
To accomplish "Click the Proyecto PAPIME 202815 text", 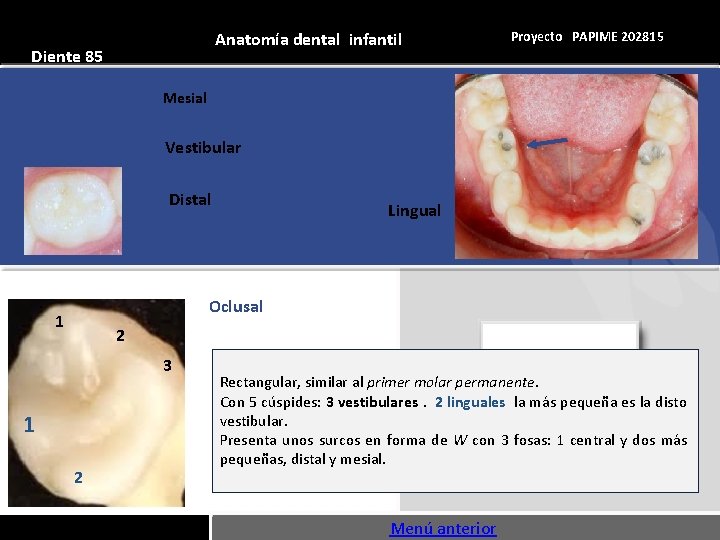I will tap(587, 37).
